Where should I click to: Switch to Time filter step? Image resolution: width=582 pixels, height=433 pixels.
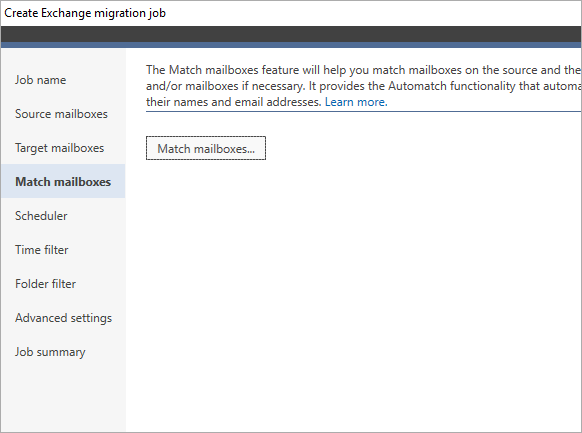click(42, 250)
